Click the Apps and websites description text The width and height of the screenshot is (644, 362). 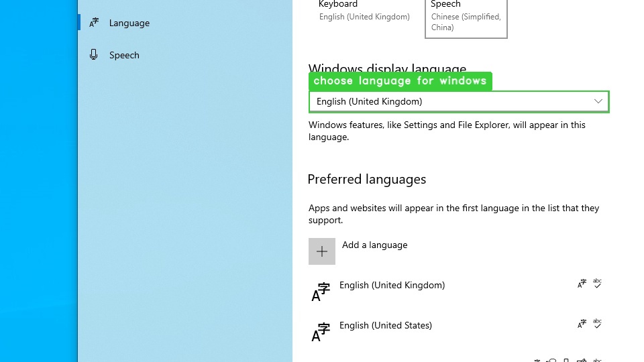click(x=454, y=214)
